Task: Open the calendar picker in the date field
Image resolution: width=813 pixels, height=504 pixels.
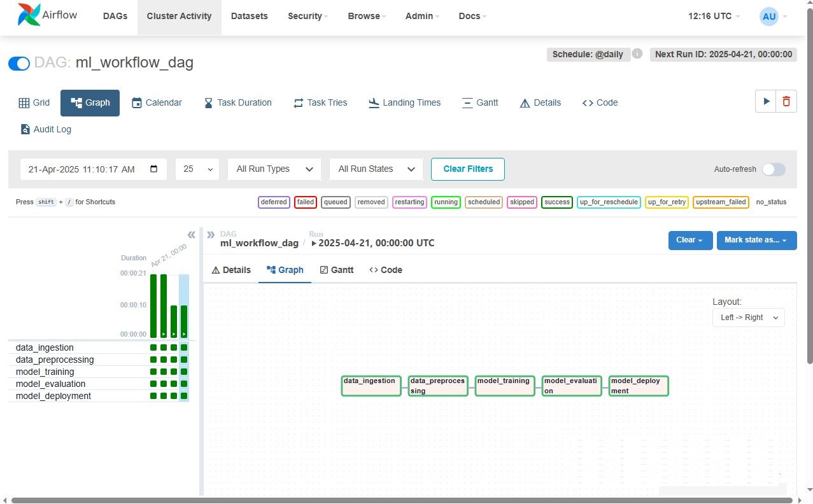Action: 153,169
